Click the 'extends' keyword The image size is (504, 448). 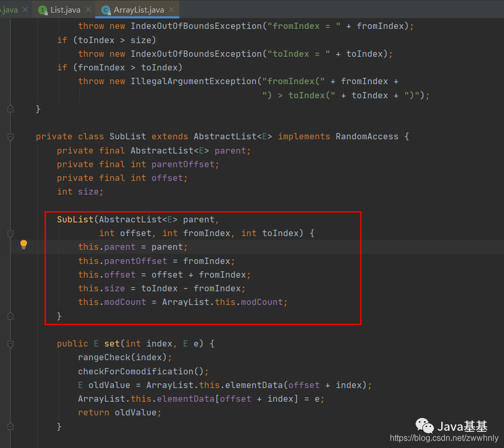pyautogui.click(x=170, y=137)
